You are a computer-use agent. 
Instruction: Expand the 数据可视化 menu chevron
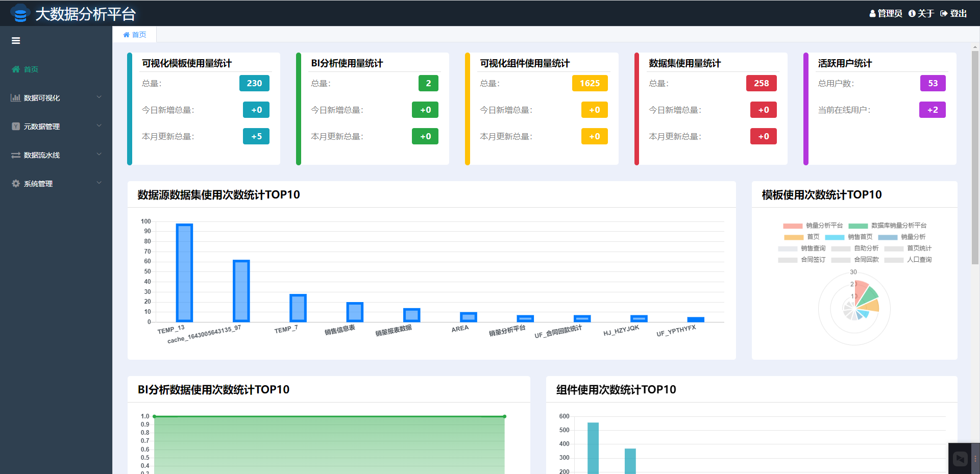[100, 97]
